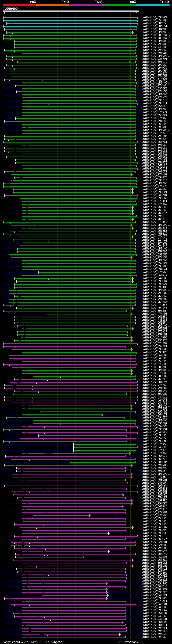Select the UniRef100_B9STI0 label
172x644 pixels.
(154, 62)
